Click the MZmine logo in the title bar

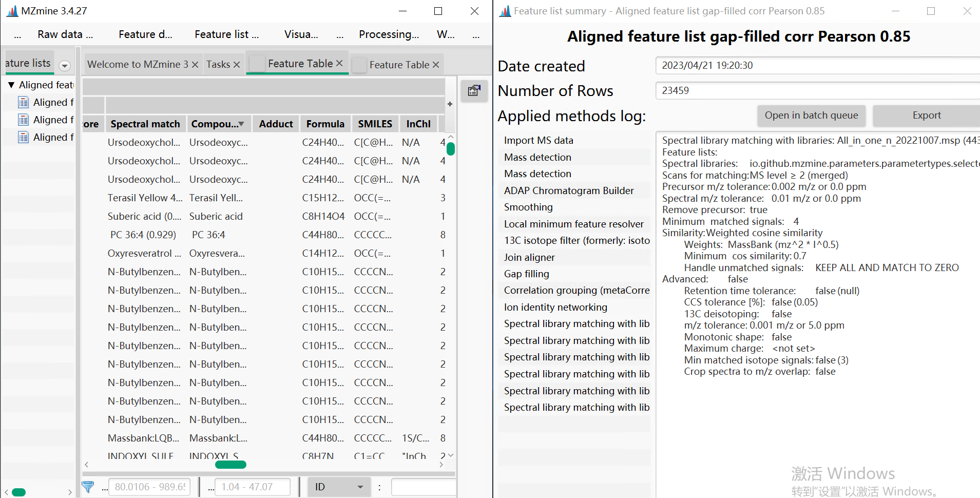[x=11, y=11]
